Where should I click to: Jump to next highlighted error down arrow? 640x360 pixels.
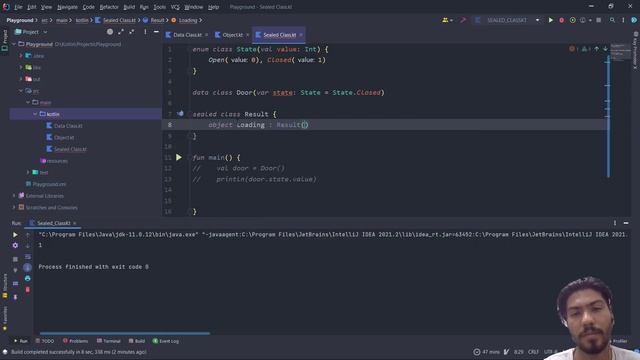605,49
